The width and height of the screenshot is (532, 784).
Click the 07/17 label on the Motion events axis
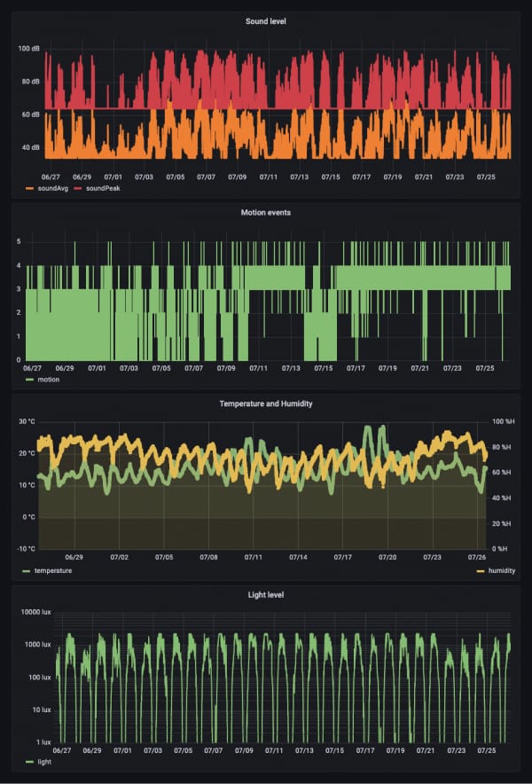[356, 368]
